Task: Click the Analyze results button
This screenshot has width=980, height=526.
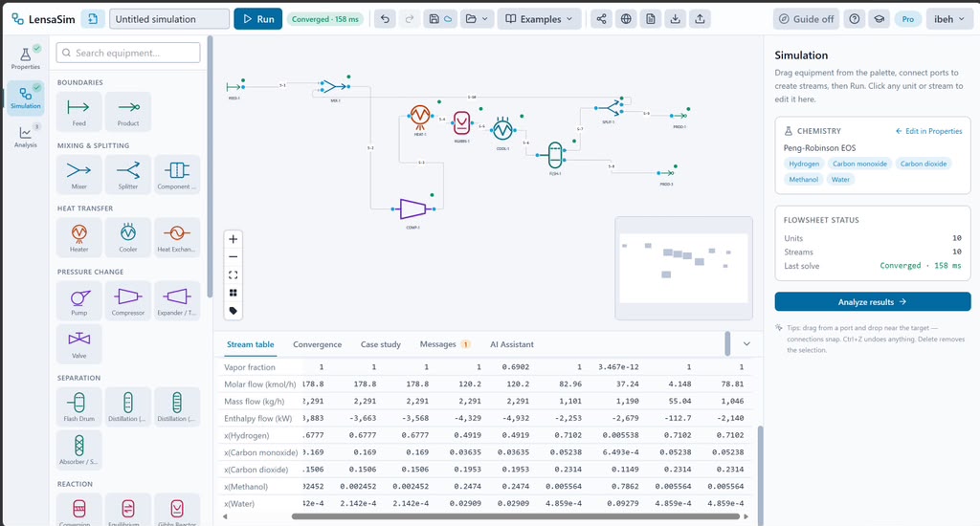Action: 873,301
